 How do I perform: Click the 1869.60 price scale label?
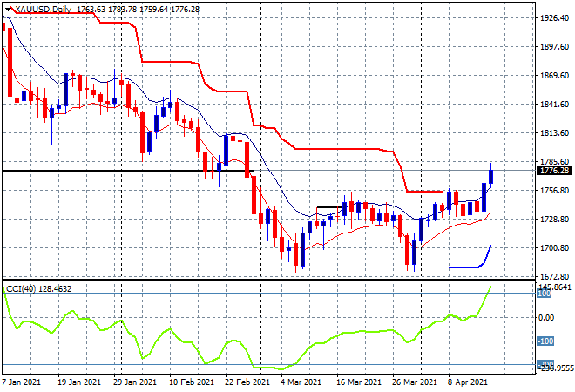[x=554, y=76]
